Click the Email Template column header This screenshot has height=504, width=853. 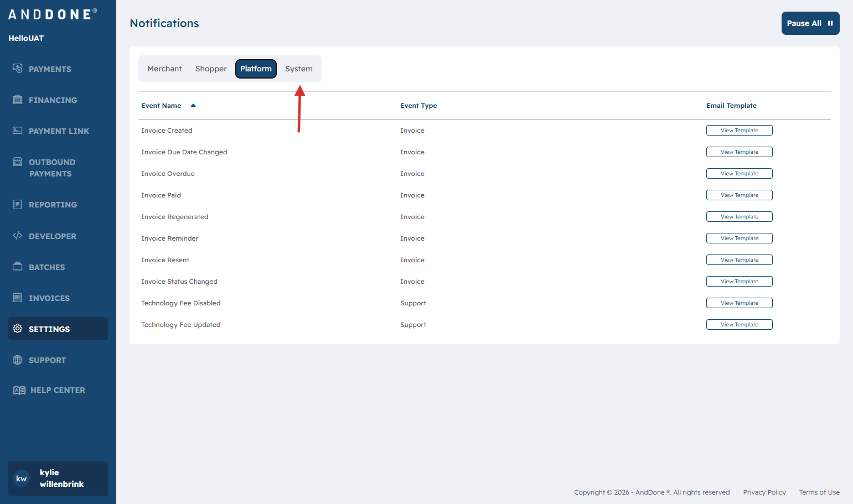(731, 106)
